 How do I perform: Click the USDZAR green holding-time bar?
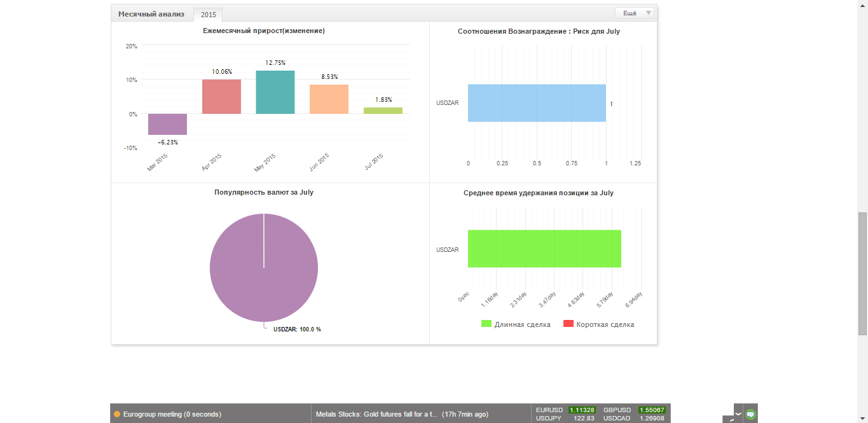coord(544,249)
